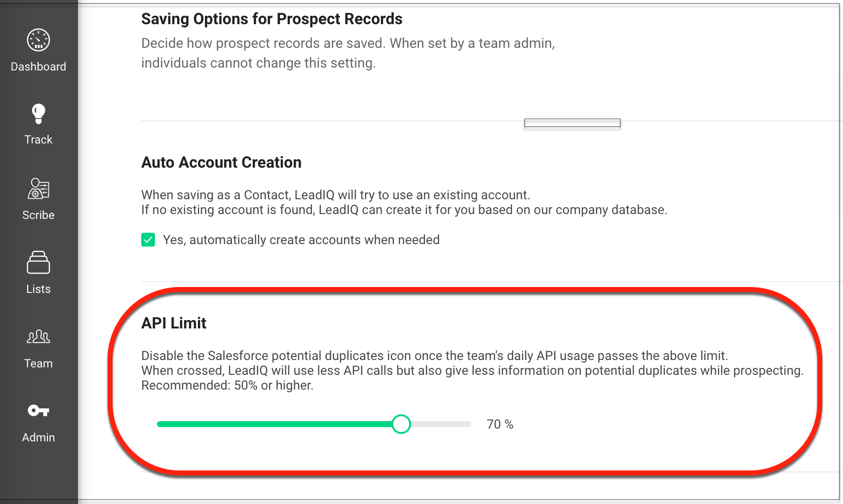This screenshot has width=843, height=504.
Task: Click the small empty rectangular box
Action: click(x=572, y=123)
